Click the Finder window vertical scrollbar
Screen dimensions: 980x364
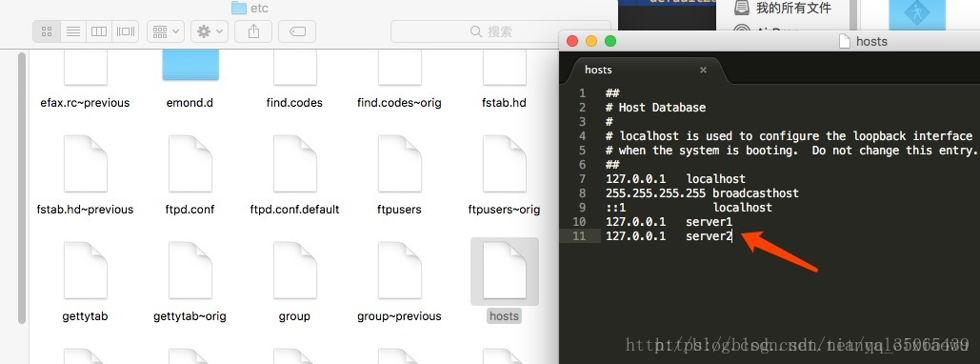tap(22, 188)
